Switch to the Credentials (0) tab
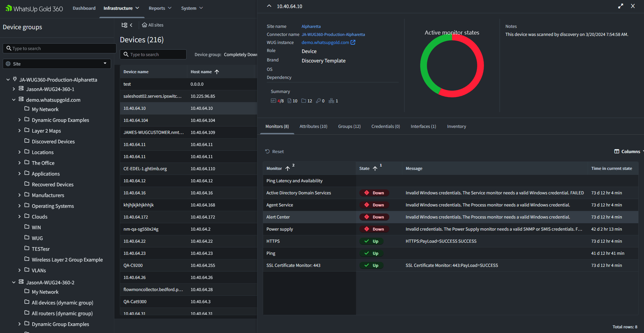Screen dimensions: 644x333 pos(386,127)
